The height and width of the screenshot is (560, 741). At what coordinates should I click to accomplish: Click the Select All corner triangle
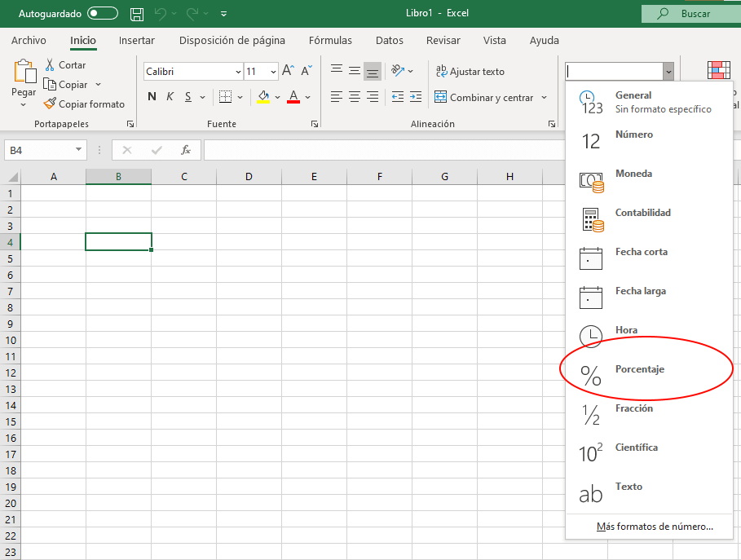[x=12, y=177]
